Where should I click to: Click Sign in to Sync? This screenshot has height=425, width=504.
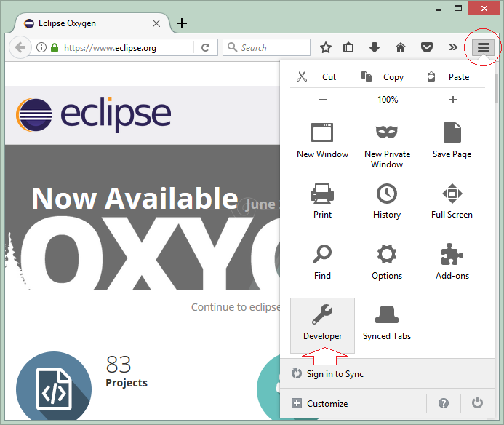tap(387, 373)
